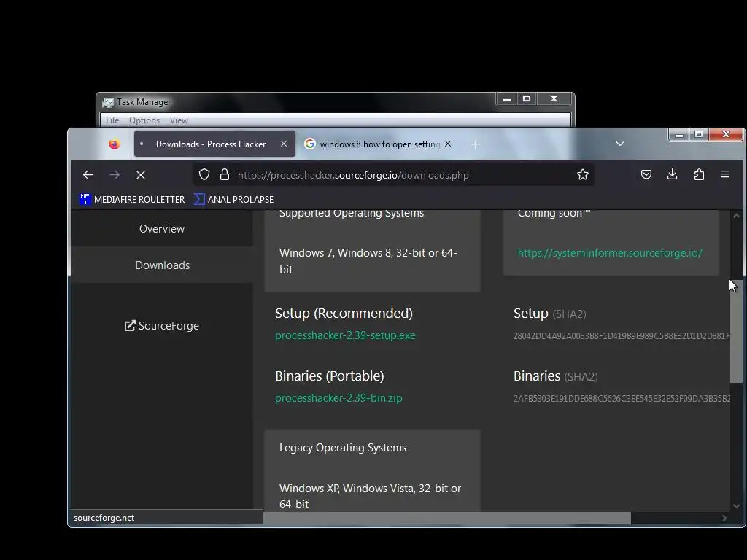This screenshot has width=747, height=560.
Task: Open a new tab with the plus button
Action: point(475,144)
